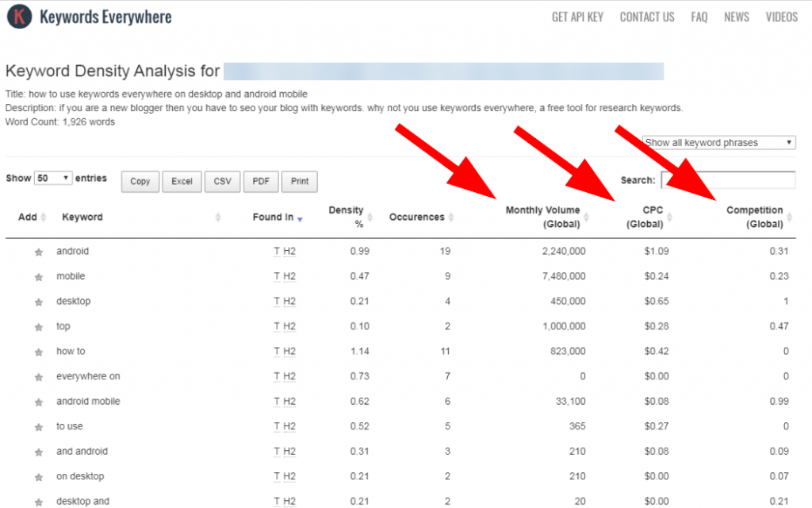Focus the Search input field
Screen dimensions: 812x508
pos(729,180)
